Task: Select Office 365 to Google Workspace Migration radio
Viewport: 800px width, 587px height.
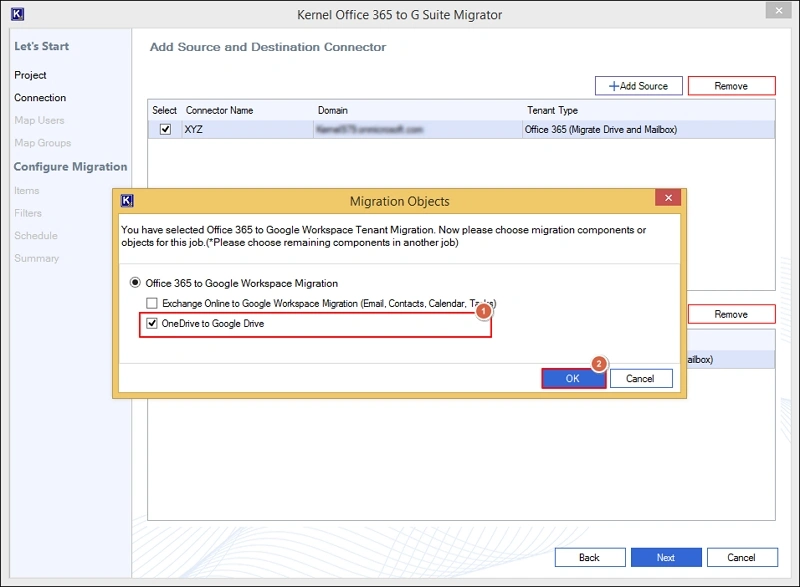Action: pyautogui.click(x=136, y=283)
